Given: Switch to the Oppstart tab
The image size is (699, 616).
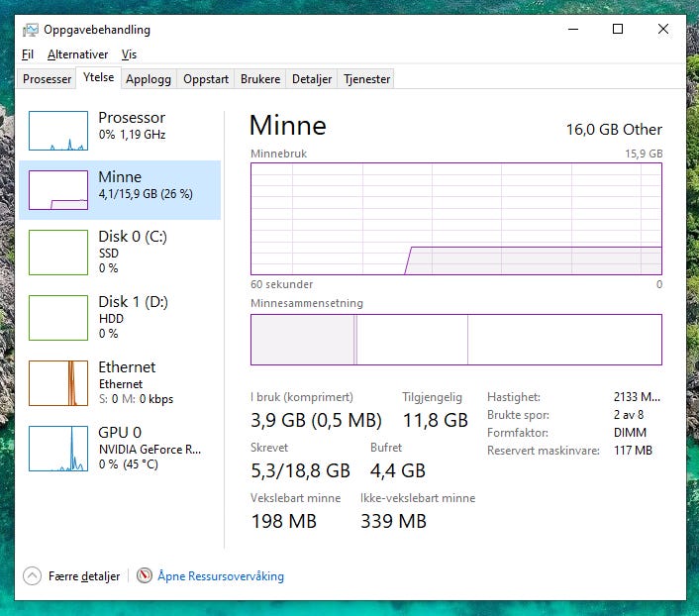Looking at the screenshot, I should [206, 79].
